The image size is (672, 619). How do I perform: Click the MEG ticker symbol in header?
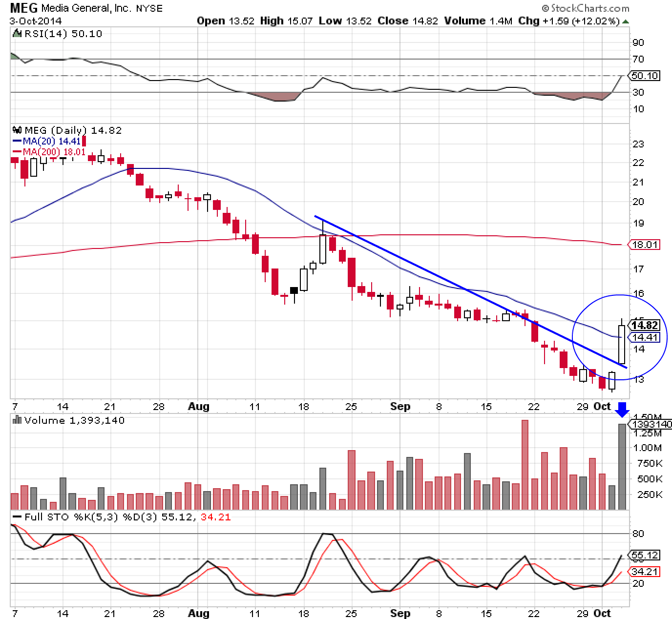(23, 8)
